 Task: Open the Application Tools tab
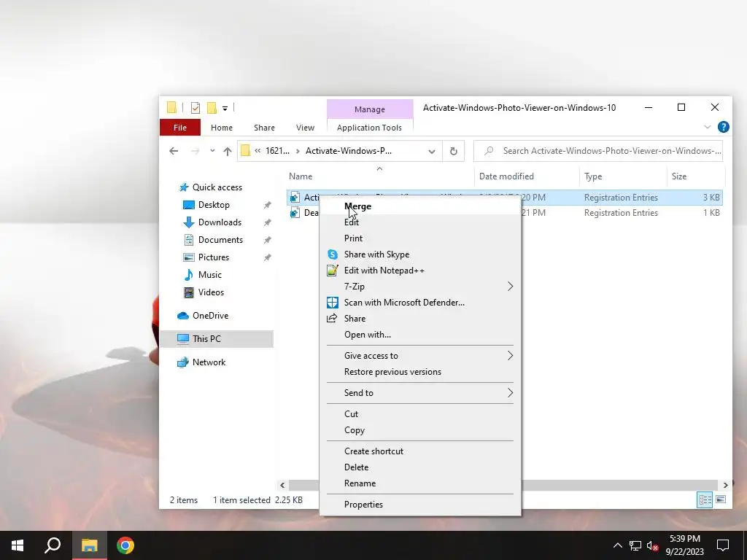(x=369, y=128)
